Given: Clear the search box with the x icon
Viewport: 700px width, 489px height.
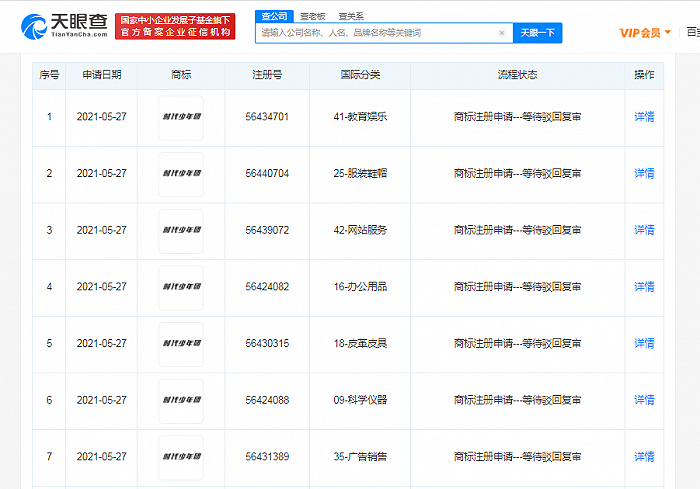Looking at the screenshot, I should click(x=502, y=33).
